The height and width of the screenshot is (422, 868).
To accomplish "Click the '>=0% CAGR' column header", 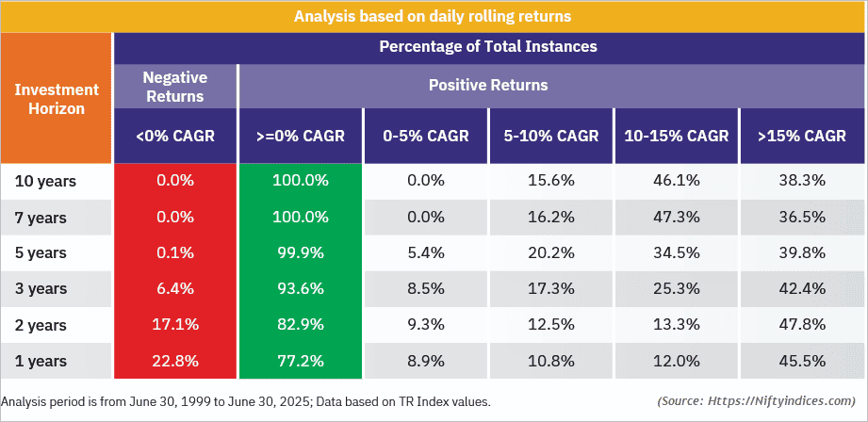I will click(301, 136).
